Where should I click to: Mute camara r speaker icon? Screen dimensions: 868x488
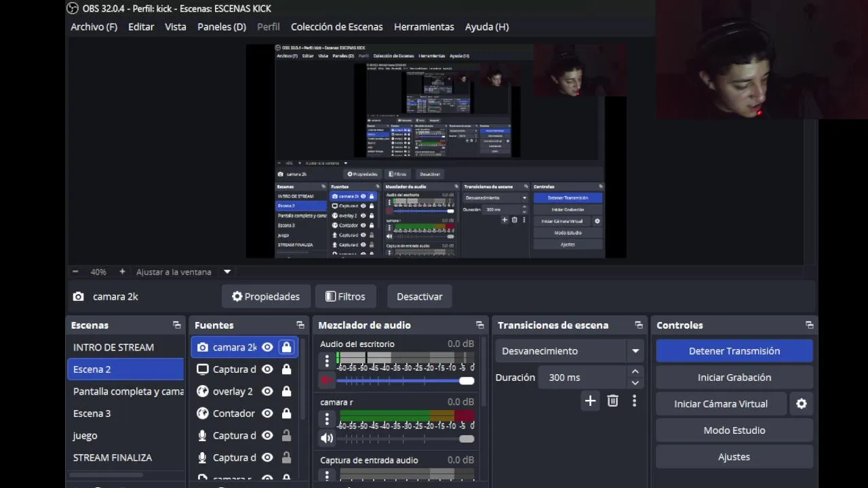coord(327,439)
